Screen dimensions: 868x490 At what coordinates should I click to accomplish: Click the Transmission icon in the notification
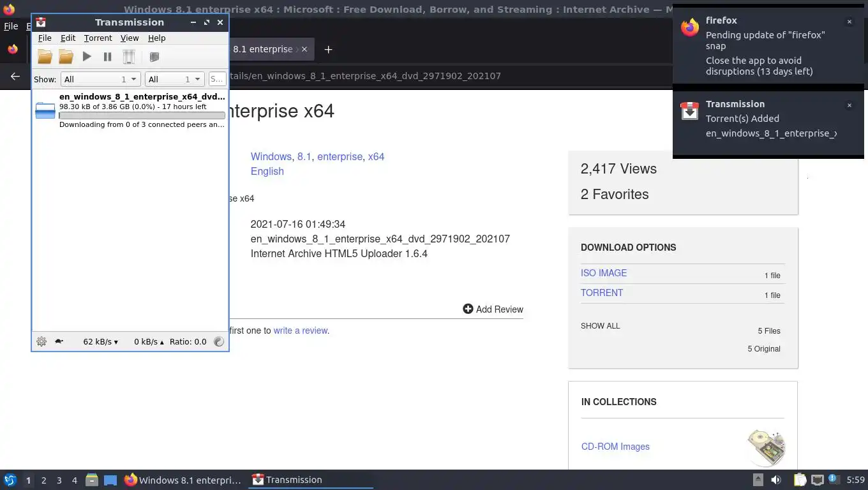click(690, 111)
